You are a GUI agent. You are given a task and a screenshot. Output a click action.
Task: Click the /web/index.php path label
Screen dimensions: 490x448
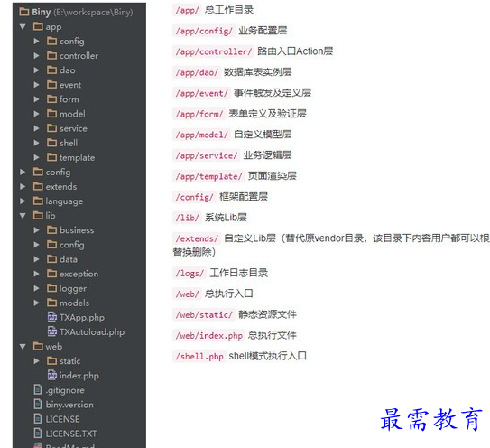(x=208, y=336)
